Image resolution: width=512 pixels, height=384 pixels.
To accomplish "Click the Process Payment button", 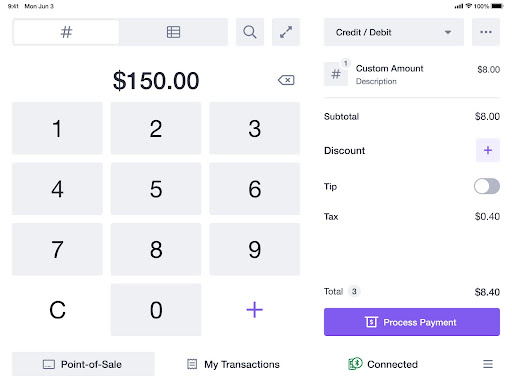I will point(412,322).
